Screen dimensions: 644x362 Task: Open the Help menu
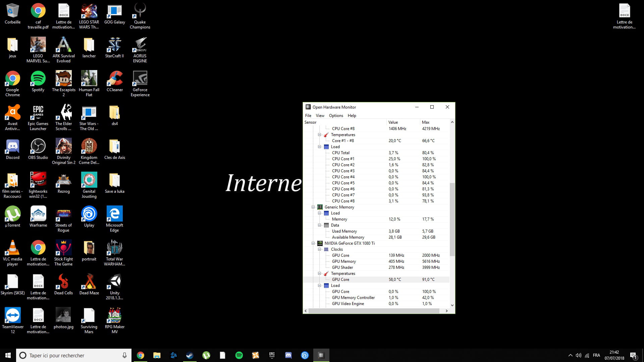pyautogui.click(x=352, y=116)
